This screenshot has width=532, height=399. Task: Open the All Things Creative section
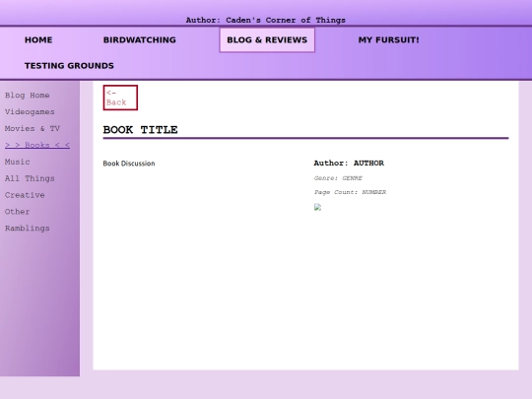pos(30,186)
